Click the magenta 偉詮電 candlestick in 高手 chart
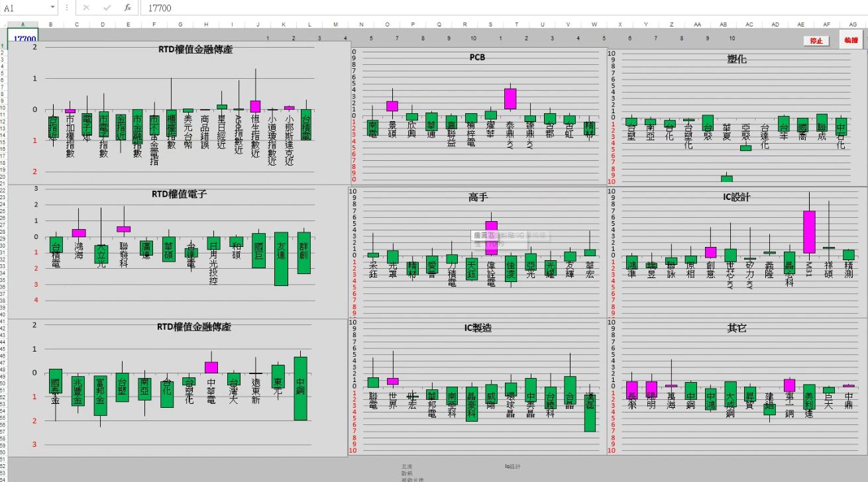 [491, 238]
